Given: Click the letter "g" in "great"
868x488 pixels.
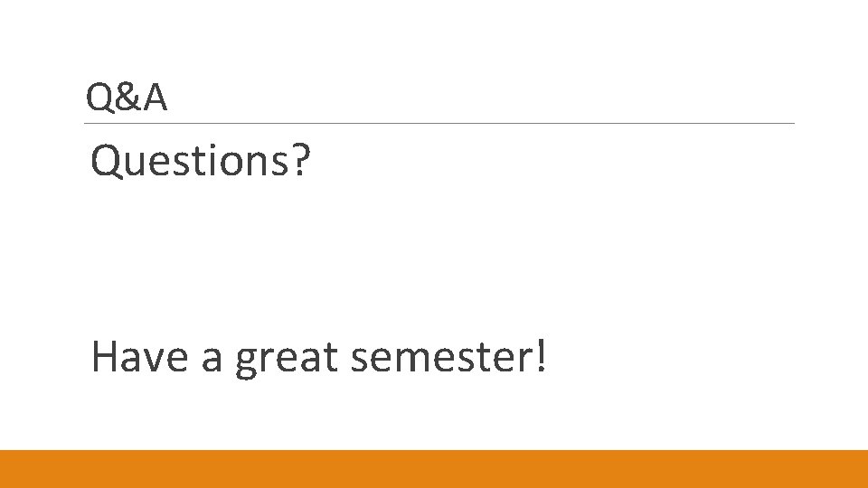Looking at the screenshot, I should [x=247, y=362].
